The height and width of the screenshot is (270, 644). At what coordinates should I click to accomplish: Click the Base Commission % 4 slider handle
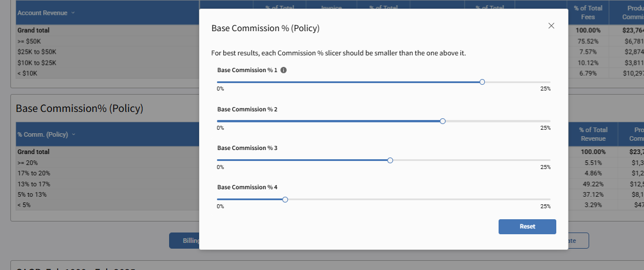click(x=285, y=200)
